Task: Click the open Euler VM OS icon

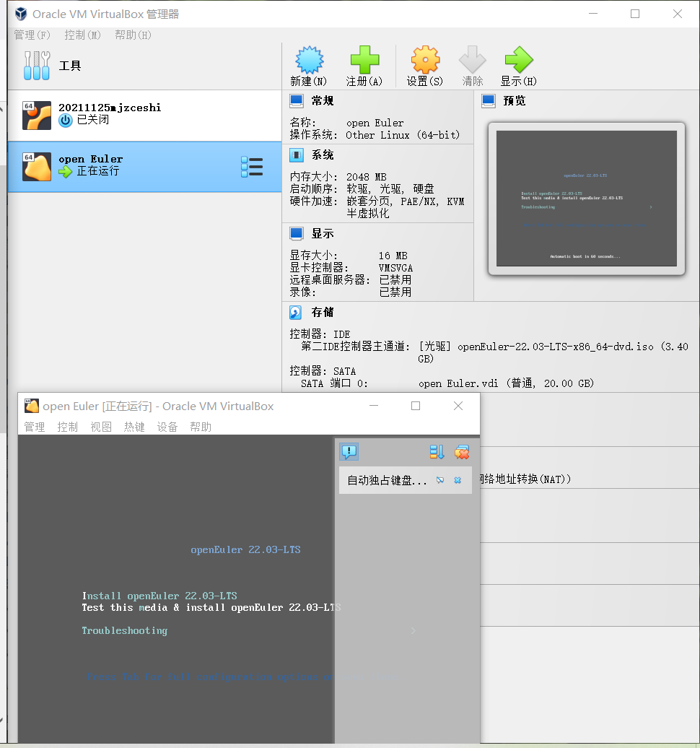Action: 37,167
